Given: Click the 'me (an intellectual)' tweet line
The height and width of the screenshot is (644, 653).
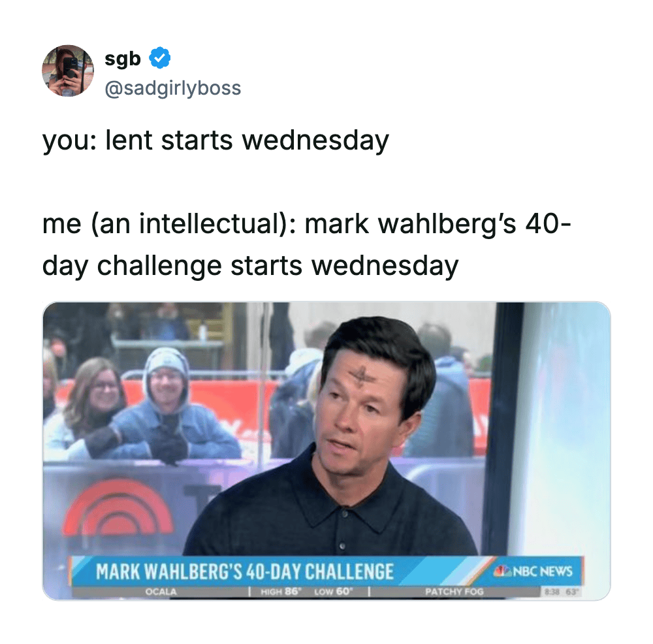Looking at the screenshot, I should point(306,224).
